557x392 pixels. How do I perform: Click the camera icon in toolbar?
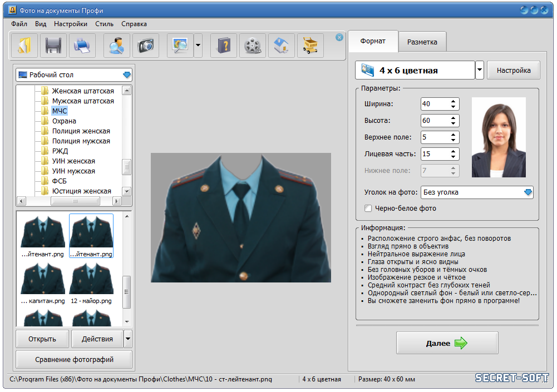click(146, 46)
